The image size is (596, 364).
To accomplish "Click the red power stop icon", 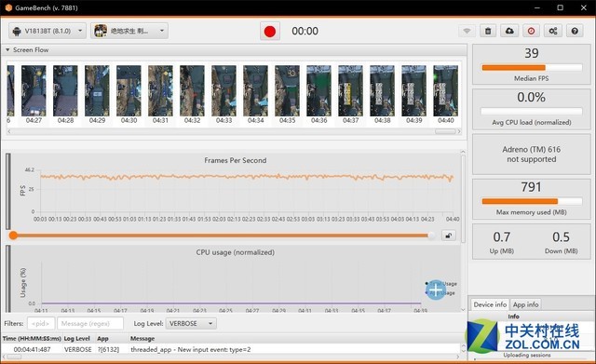I will click(531, 31).
